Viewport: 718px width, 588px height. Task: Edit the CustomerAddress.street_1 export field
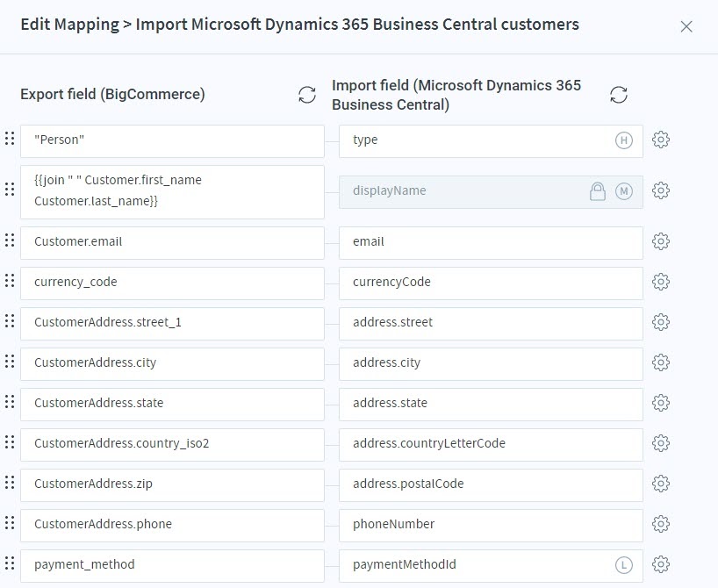tap(172, 323)
